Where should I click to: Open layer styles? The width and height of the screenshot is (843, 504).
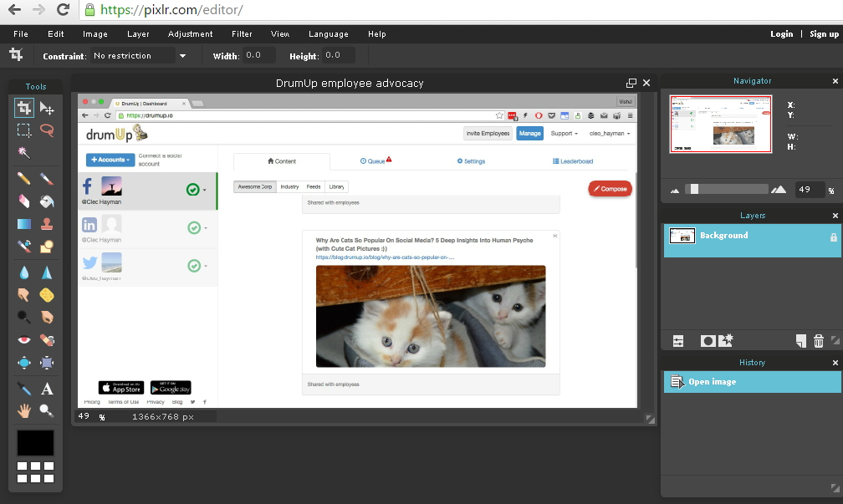pyautogui.click(x=726, y=340)
